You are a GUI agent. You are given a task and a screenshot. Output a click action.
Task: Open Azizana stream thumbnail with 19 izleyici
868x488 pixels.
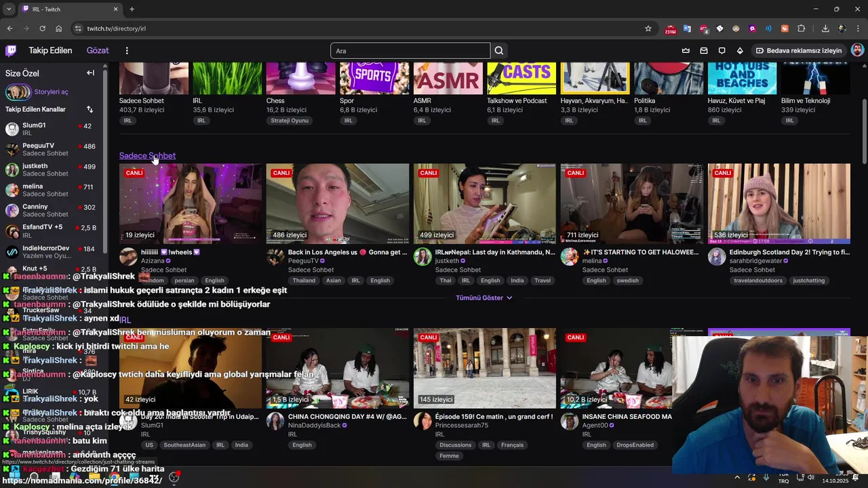click(x=191, y=203)
